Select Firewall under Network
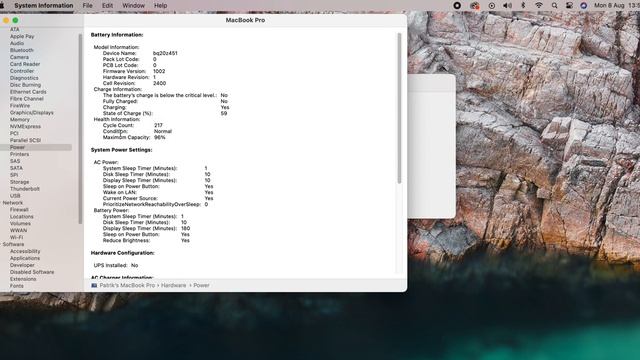This screenshot has width=640, height=360. coord(19,210)
